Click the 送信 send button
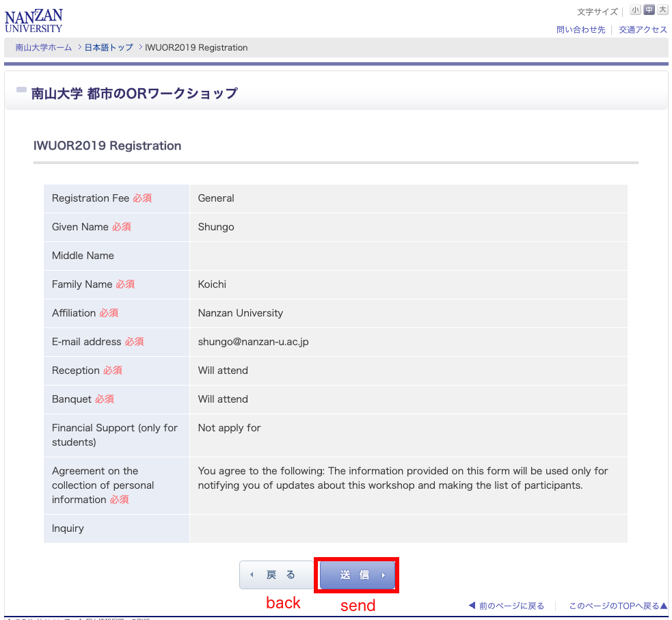Viewport: 672px width, 620px height. click(x=357, y=575)
